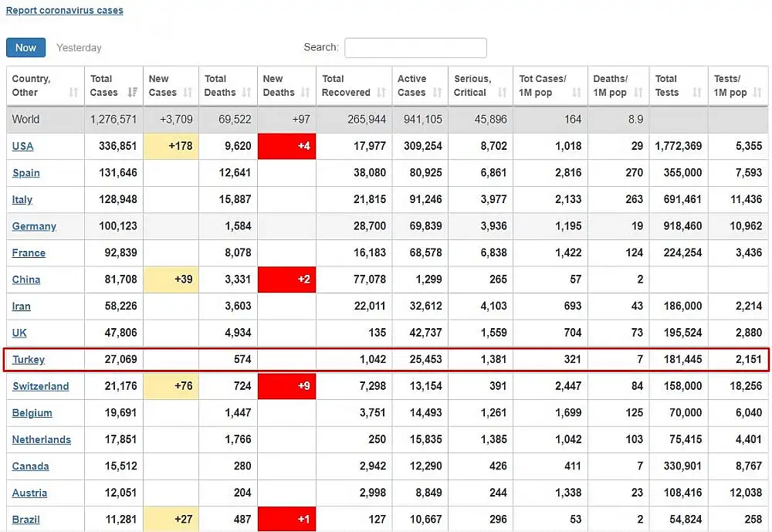
Task: Open the UK country link
Action: (x=19, y=333)
